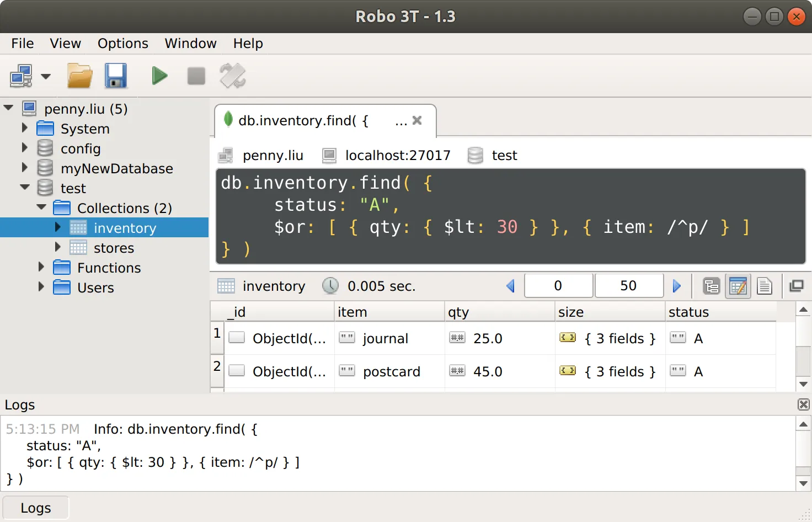Screen dimensions: 812x522
Task: Expand the inventory collection
Action: point(57,227)
